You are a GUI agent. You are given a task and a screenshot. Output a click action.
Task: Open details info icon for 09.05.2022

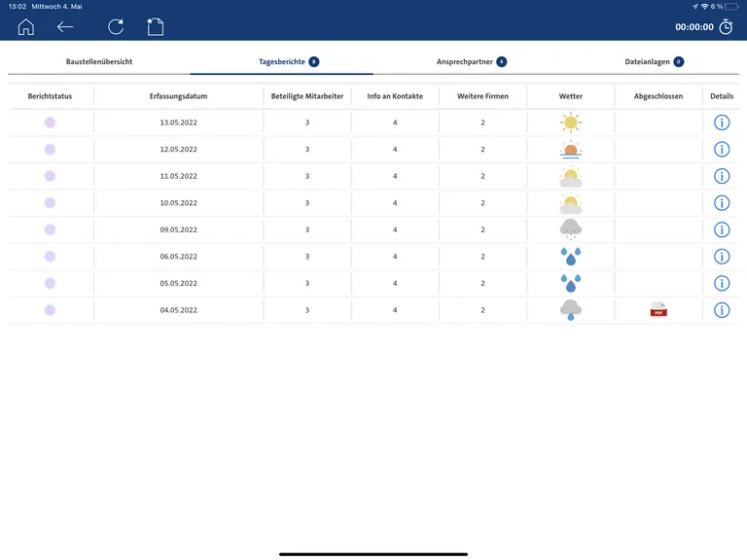(722, 229)
